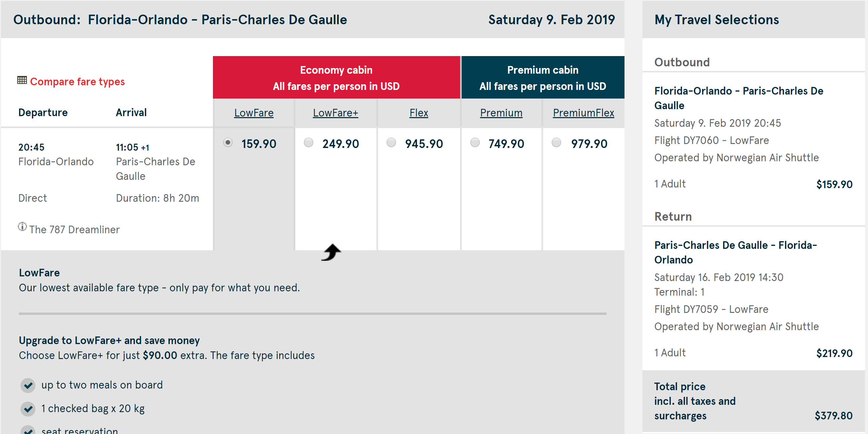Click the Premium cabin header banner
The width and height of the screenshot is (868, 434).
pos(542,78)
